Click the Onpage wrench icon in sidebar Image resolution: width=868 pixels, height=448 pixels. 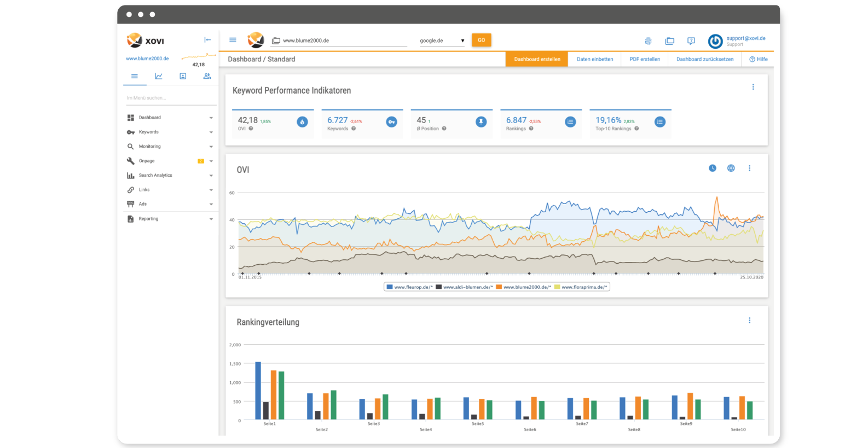130,161
